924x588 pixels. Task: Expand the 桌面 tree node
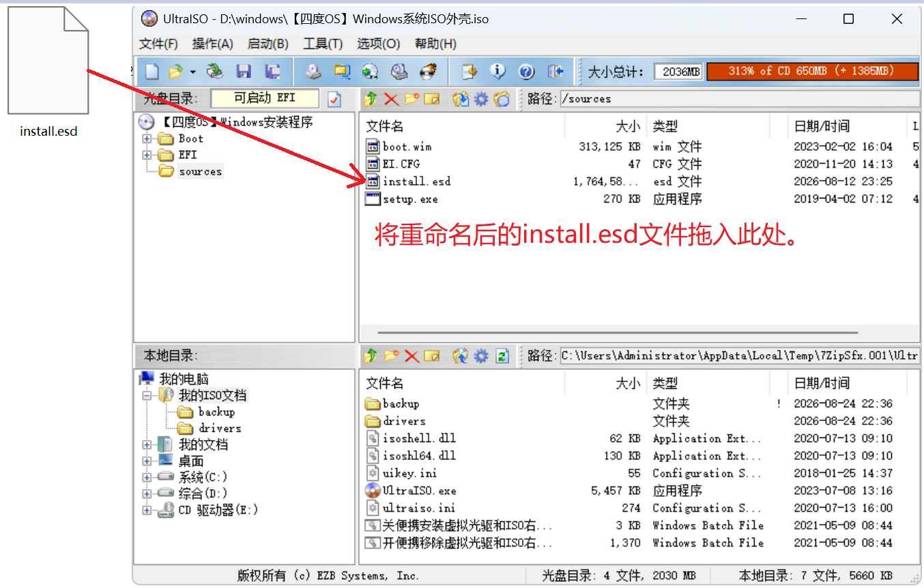coord(147,460)
